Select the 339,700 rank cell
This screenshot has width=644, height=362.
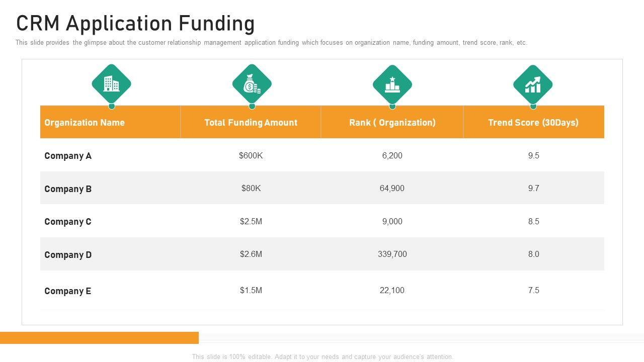coord(392,254)
